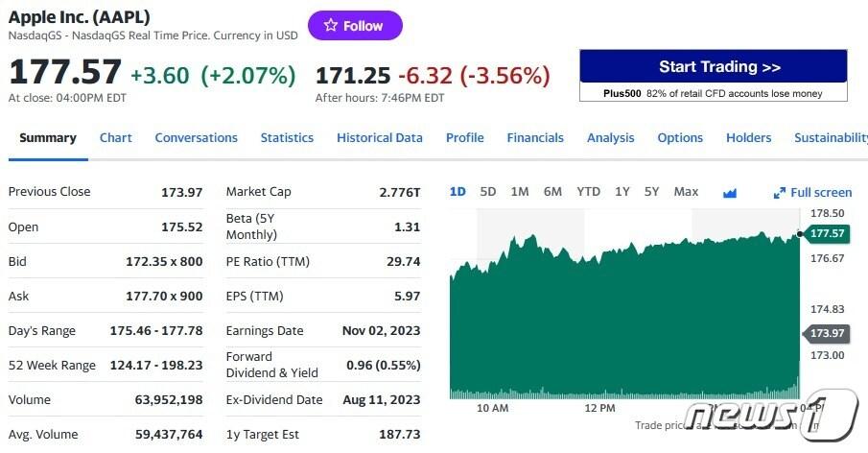
Task: Click Start Trading banner button
Action: pyautogui.click(x=714, y=67)
